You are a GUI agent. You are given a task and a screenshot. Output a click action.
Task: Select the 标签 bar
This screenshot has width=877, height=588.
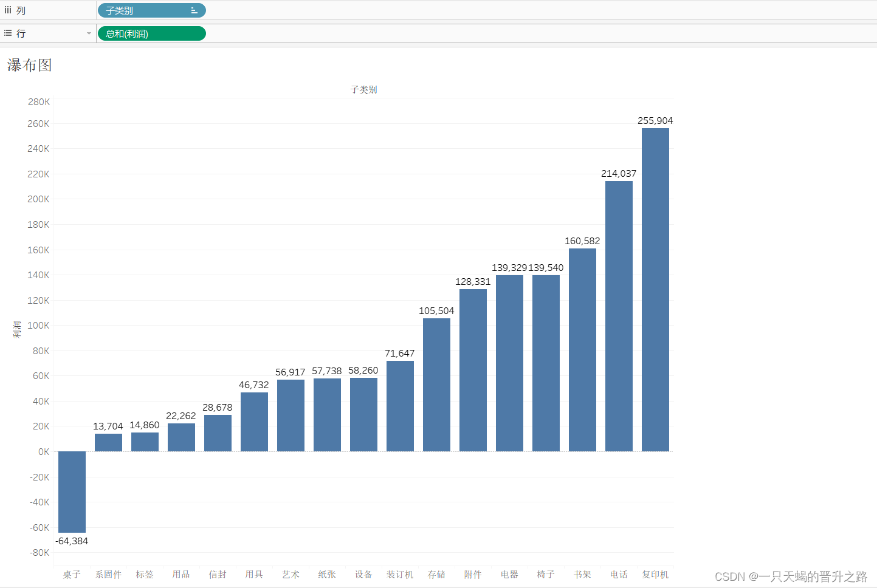pyautogui.click(x=145, y=442)
